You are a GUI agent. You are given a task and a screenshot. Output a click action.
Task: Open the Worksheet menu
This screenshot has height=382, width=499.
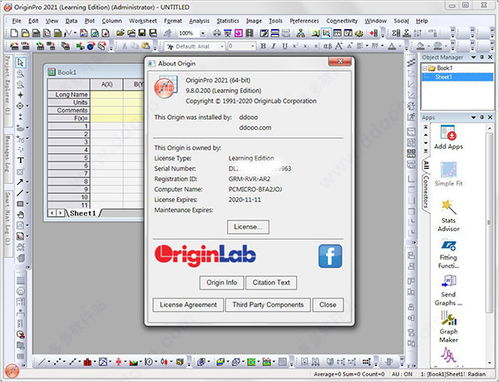click(143, 21)
